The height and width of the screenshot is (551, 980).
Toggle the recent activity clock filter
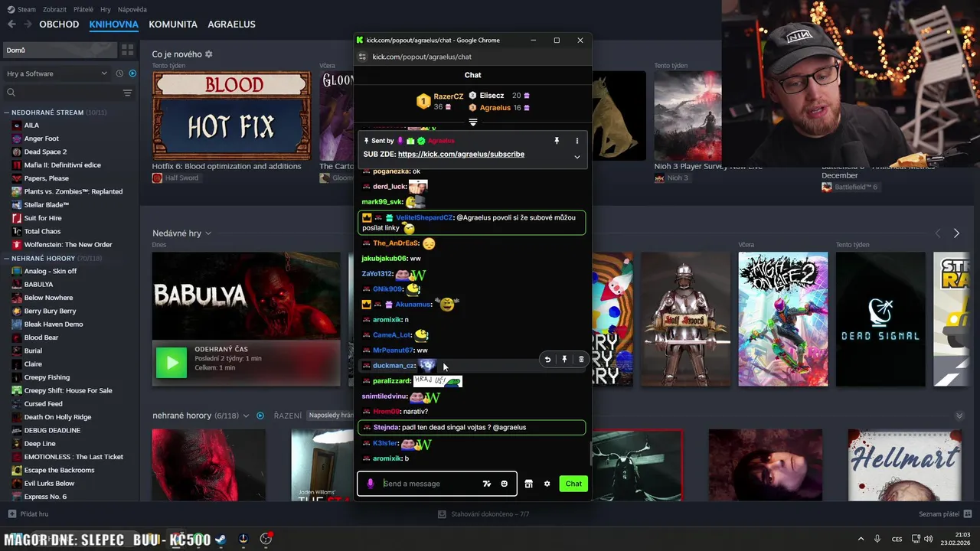tap(119, 73)
